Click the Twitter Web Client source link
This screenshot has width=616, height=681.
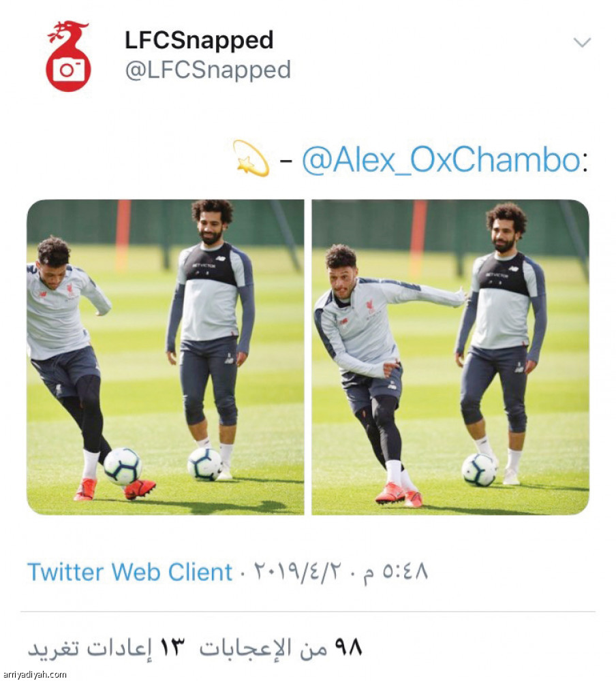[129, 572]
